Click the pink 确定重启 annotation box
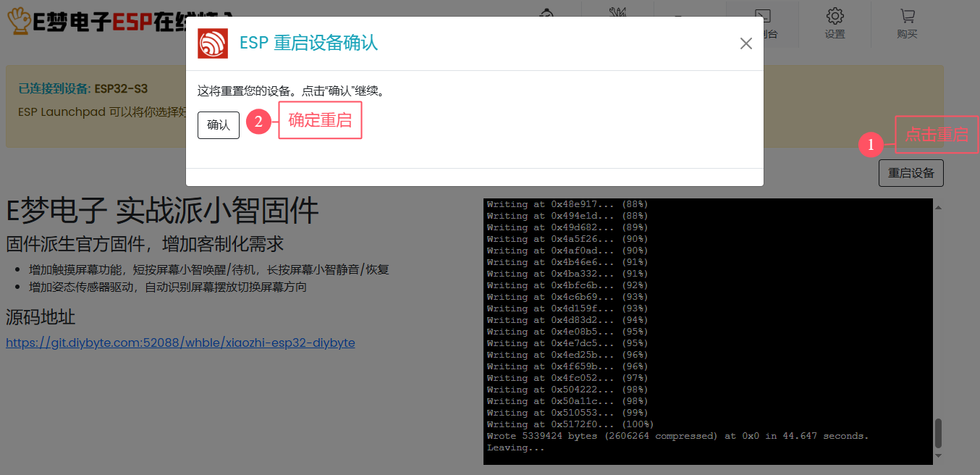 320,120
